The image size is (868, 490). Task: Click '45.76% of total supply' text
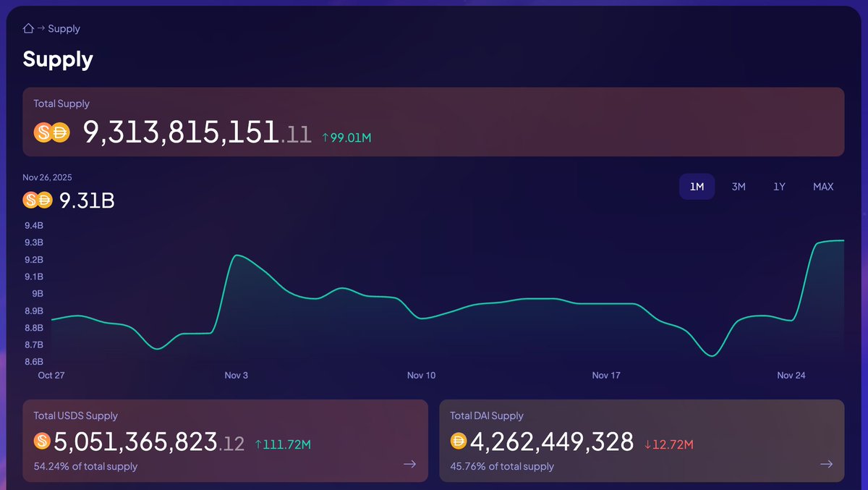(502, 466)
